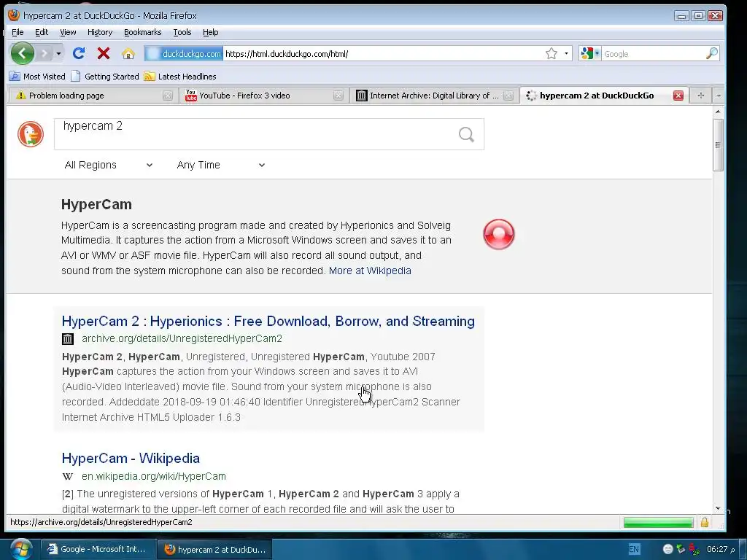Click the green page loading progress bar
This screenshot has width=747, height=560.
658,522
